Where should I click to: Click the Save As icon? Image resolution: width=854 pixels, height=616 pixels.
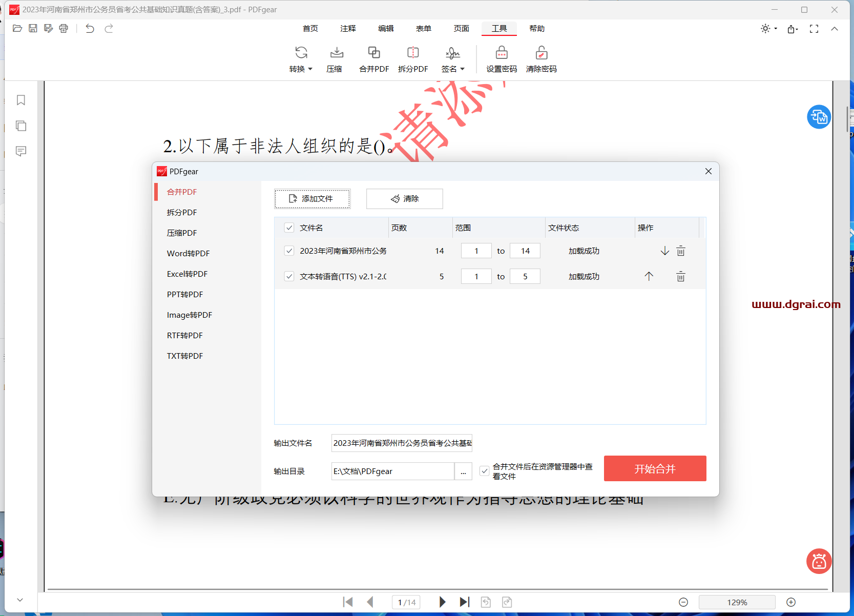click(x=48, y=28)
